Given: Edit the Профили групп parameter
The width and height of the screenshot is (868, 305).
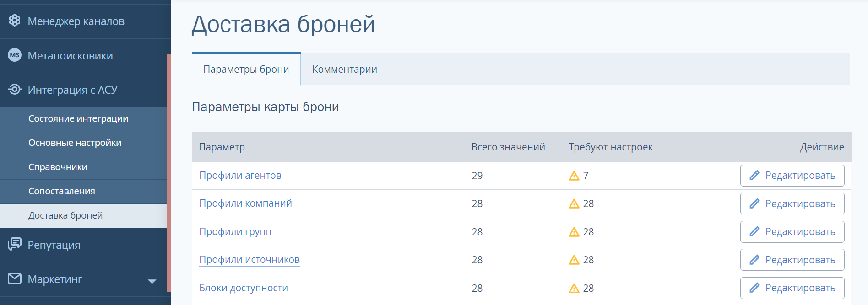Looking at the screenshot, I should (792, 232).
